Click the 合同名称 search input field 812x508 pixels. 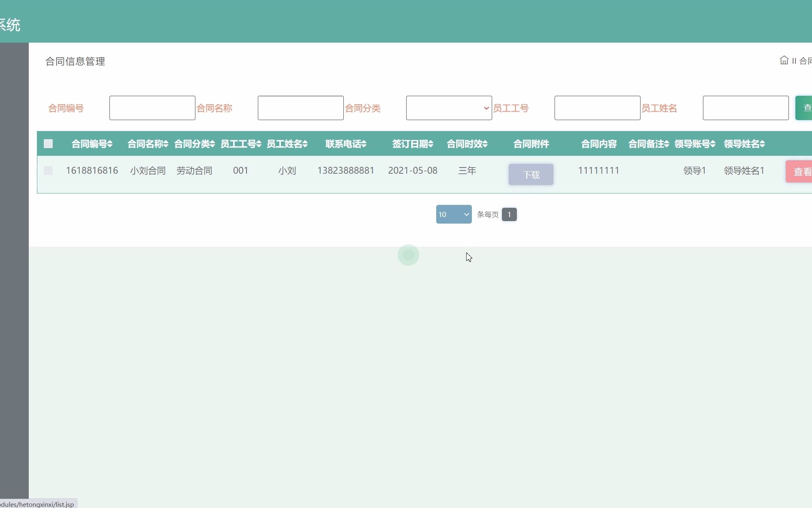point(300,108)
